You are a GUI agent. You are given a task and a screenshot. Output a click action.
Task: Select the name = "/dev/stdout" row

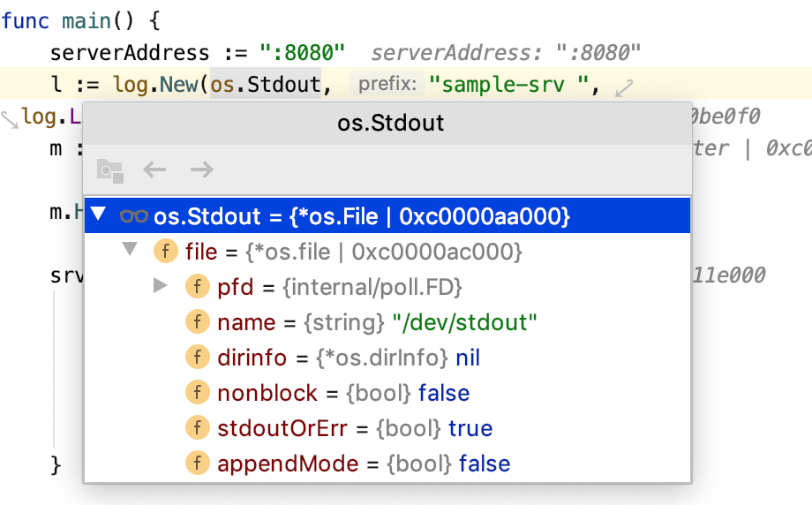[377, 322]
